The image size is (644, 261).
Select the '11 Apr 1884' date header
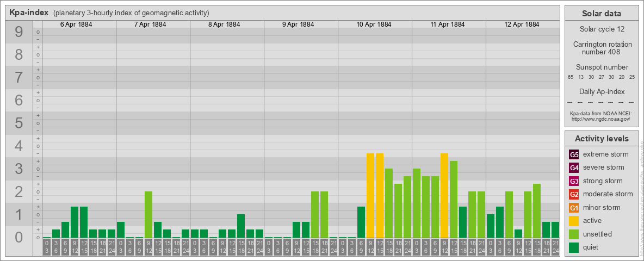click(448, 24)
